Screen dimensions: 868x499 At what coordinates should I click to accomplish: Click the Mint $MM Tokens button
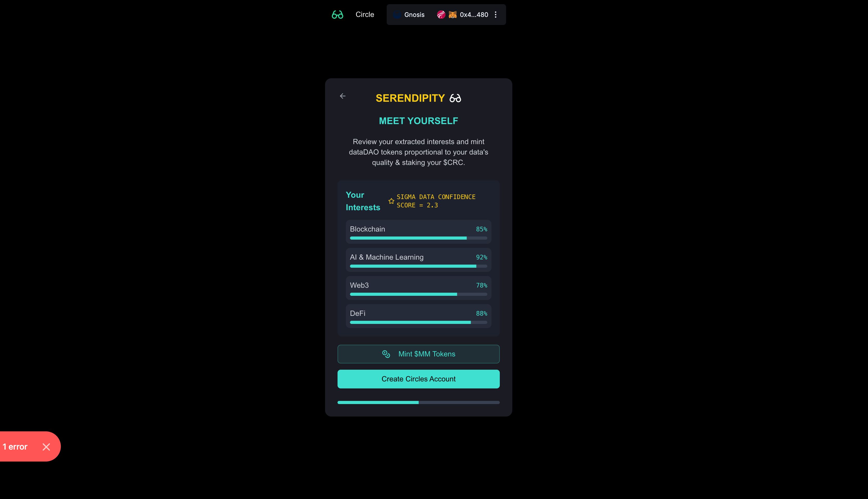coord(418,354)
